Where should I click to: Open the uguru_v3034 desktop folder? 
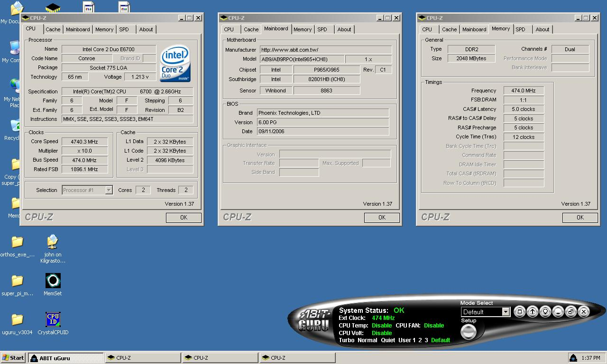click(17, 320)
